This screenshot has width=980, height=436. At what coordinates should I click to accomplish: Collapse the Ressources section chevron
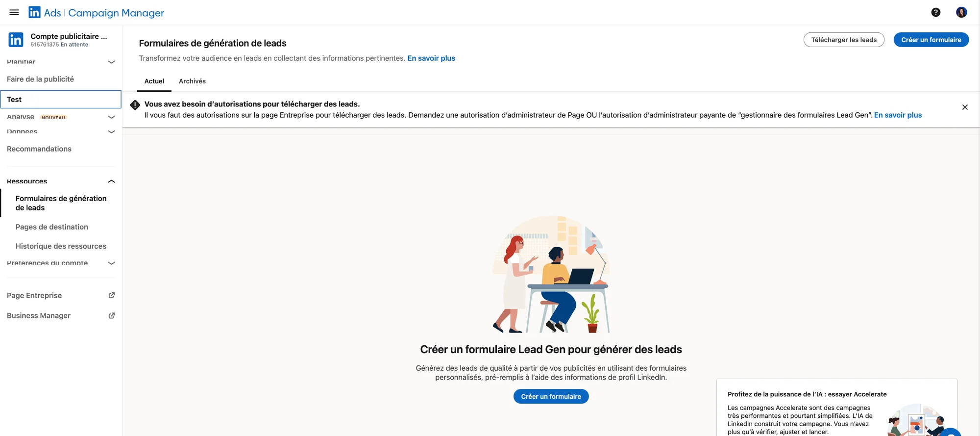click(111, 181)
